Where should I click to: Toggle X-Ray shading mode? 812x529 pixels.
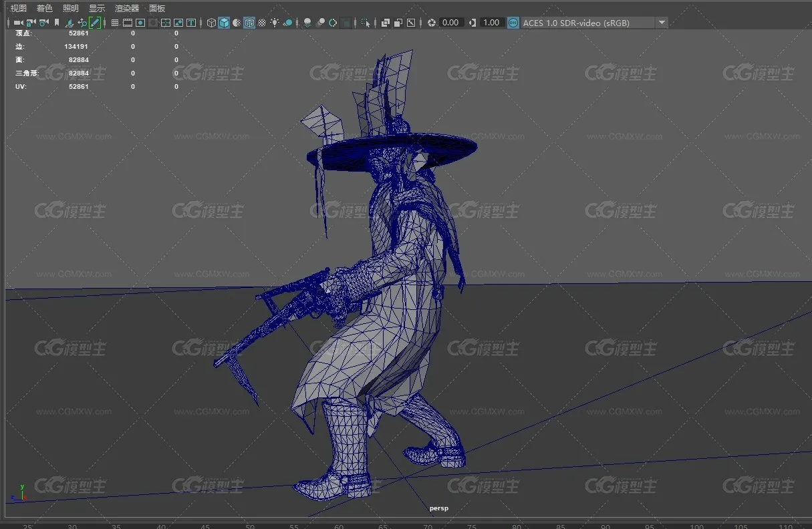pos(386,23)
